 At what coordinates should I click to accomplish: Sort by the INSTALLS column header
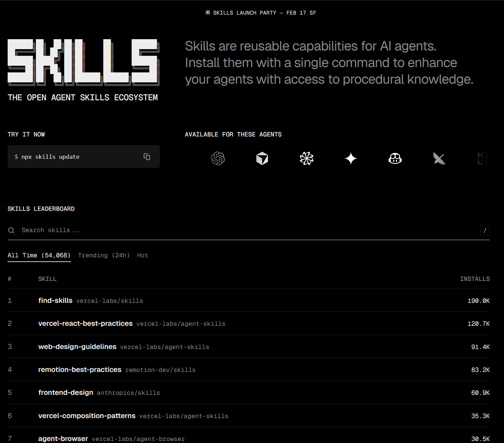tap(475, 279)
